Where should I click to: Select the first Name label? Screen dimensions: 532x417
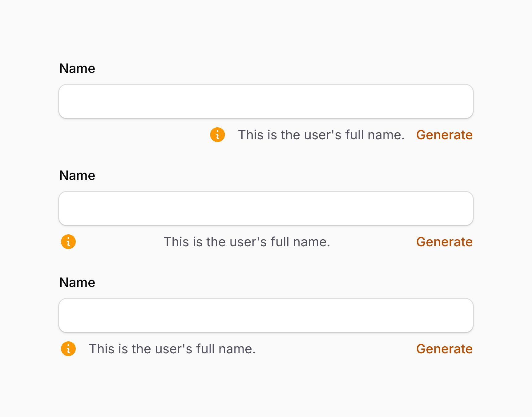(77, 68)
